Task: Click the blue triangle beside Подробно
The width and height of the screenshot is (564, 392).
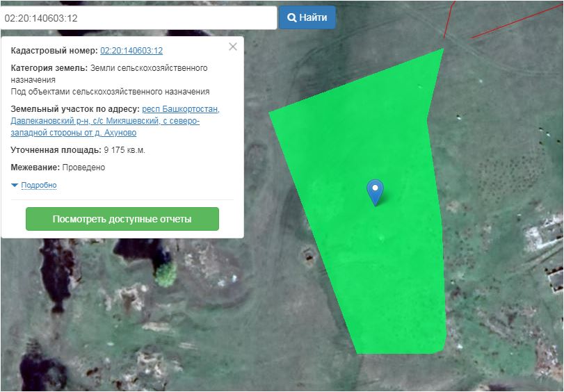Action: coord(15,186)
